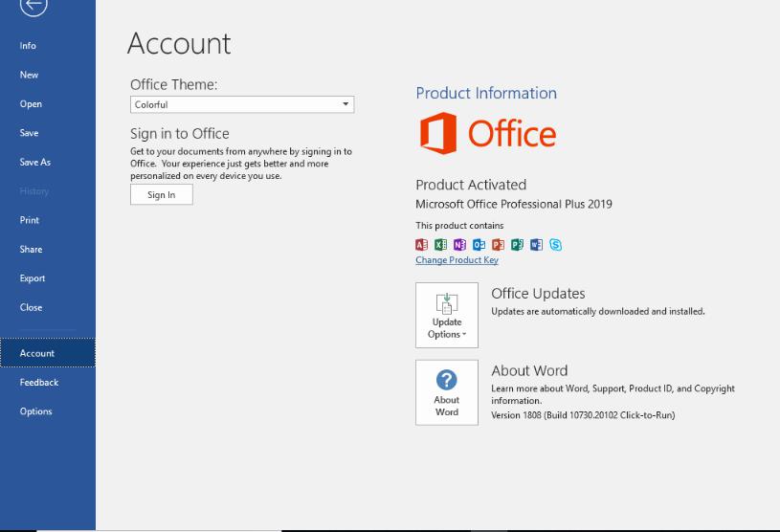Expand Update Options menu
Image resolution: width=780 pixels, height=532 pixels.
(x=447, y=315)
